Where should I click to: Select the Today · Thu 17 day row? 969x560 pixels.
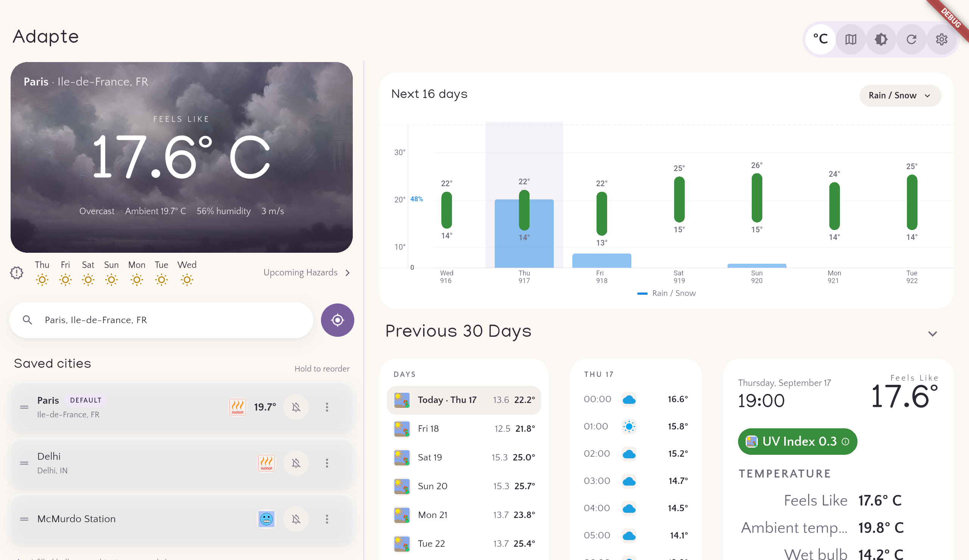coord(464,400)
